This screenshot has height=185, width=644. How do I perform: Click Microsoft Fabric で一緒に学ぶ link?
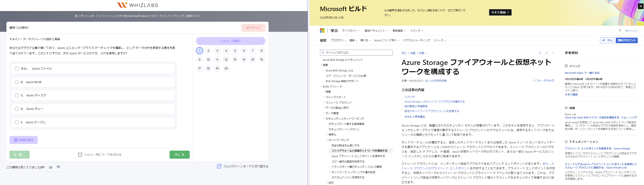(x=582, y=73)
